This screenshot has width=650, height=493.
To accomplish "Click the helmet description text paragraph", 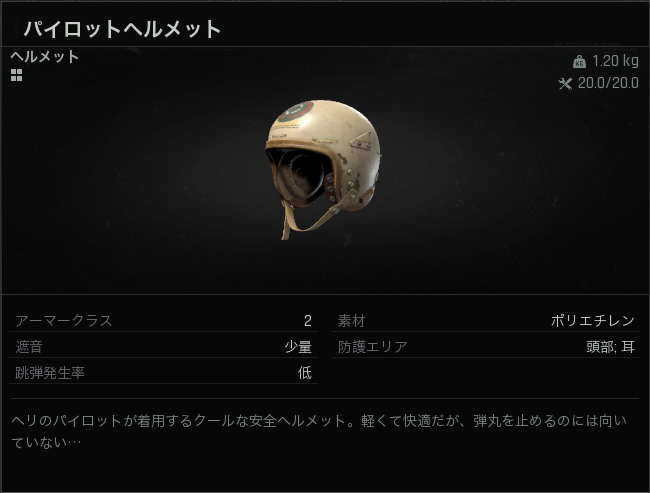I will [x=319, y=432].
